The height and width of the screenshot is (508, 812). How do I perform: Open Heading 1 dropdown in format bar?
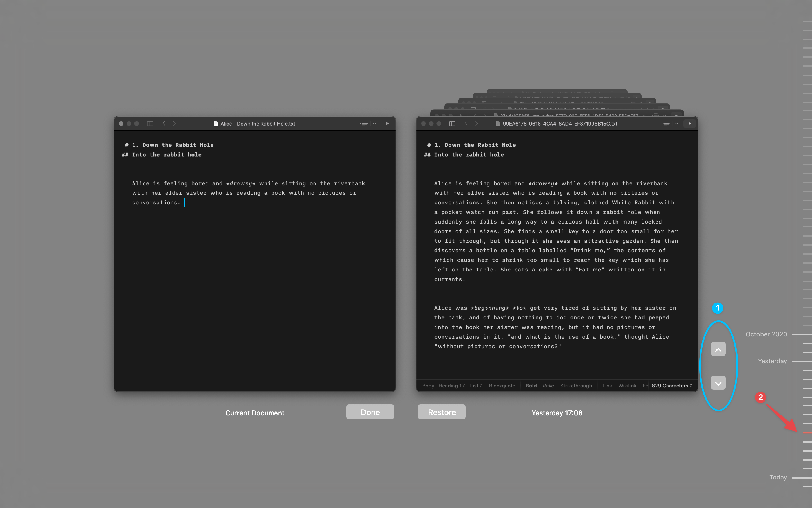pyautogui.click(x=452, y=386)
